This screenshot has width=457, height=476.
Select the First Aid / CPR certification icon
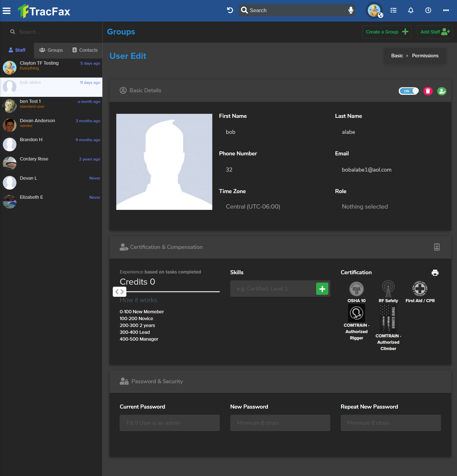[x=420, y=289]
